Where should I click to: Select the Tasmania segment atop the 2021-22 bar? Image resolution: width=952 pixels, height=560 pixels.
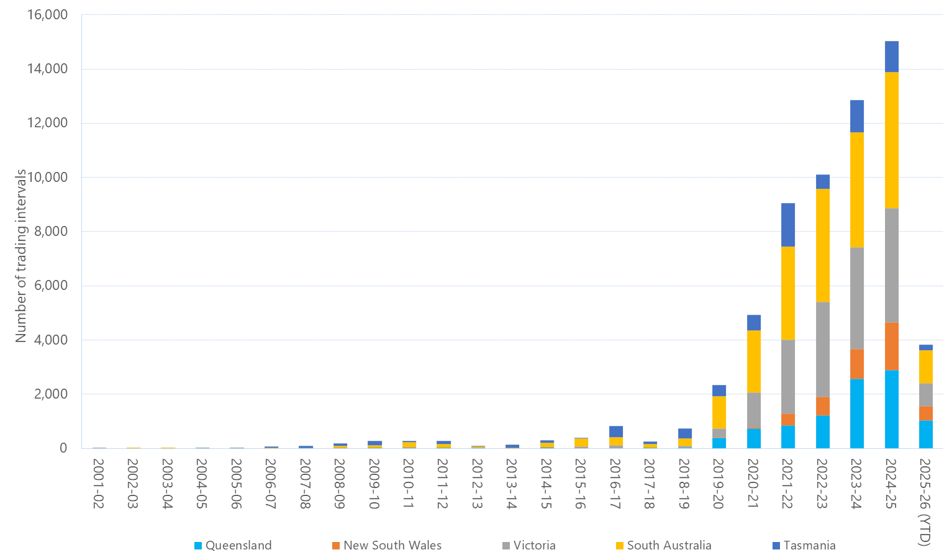point(787,225)
